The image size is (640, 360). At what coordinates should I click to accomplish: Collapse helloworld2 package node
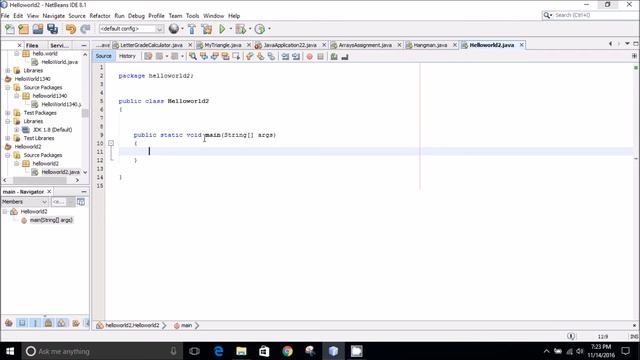17,164
